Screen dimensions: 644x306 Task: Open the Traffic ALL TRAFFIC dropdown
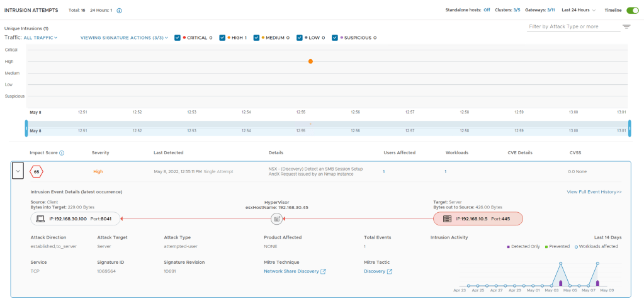pyautogui.click(x=40, y=38)
